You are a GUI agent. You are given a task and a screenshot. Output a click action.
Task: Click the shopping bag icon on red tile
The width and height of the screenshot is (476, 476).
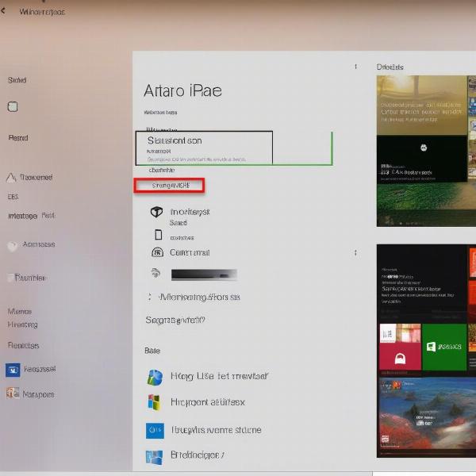pyautogui.click(x=400, y=359)
